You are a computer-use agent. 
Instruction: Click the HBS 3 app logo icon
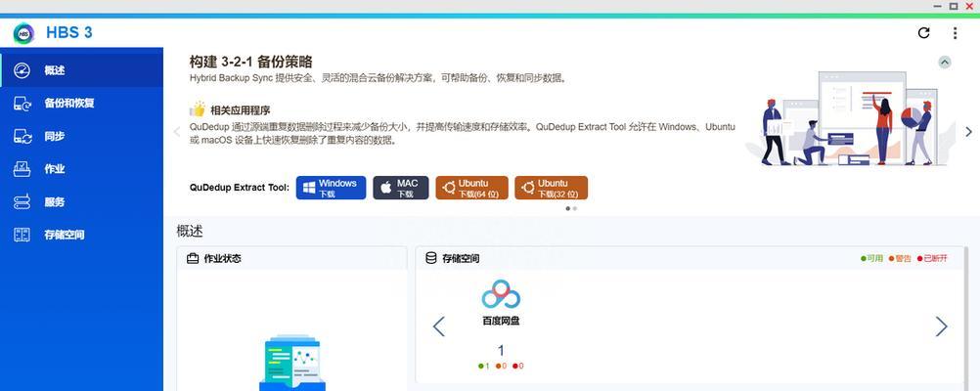(23, 32)
